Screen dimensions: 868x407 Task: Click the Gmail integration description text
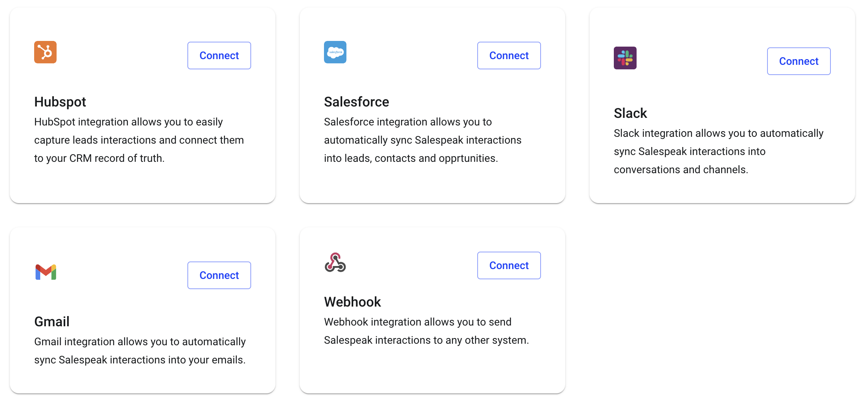pyautogui.click(x=140, y=351)
